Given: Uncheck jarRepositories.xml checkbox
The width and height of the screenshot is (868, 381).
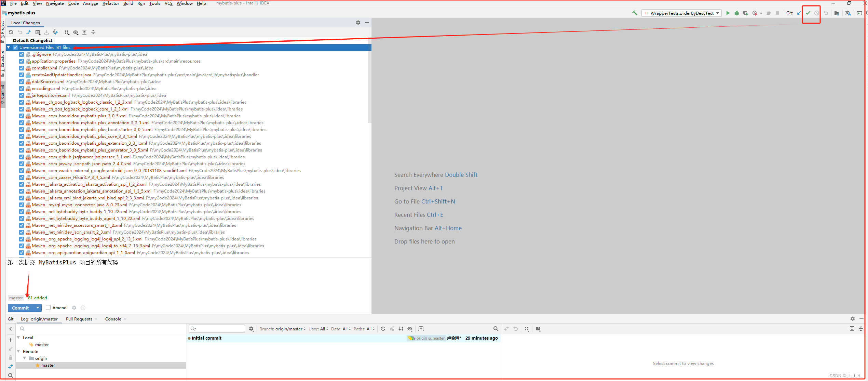Looking at the screenshot, I should (22, 95).
